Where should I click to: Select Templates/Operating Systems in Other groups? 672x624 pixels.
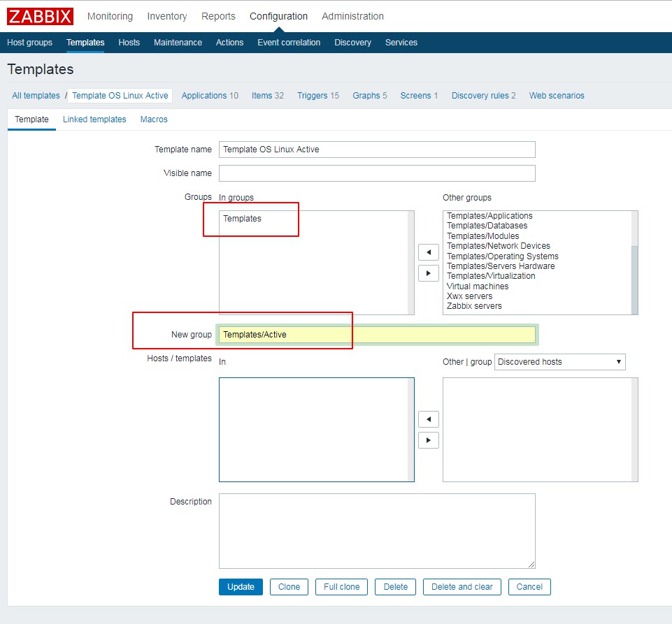click(502, 256)
